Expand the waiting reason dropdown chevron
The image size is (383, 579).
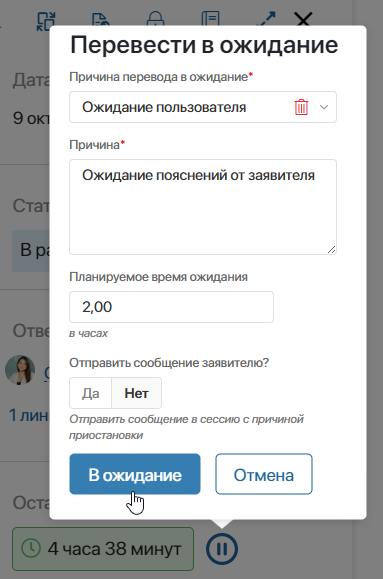pyautogui.click(x=324, y=107)
